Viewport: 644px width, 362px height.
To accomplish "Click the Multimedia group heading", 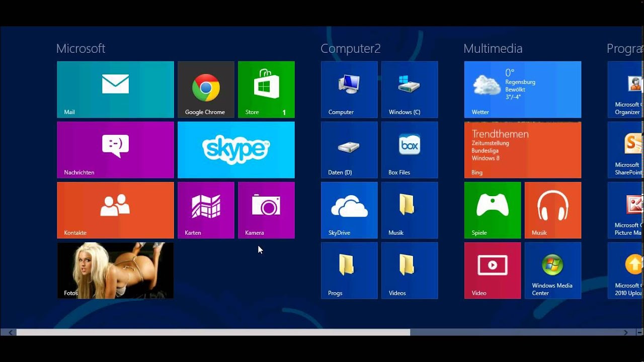I will pos(493,48).
